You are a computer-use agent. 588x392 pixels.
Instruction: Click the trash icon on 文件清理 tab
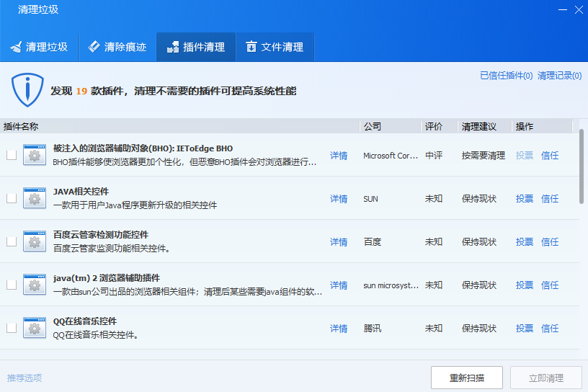click(x=251, y=47)
